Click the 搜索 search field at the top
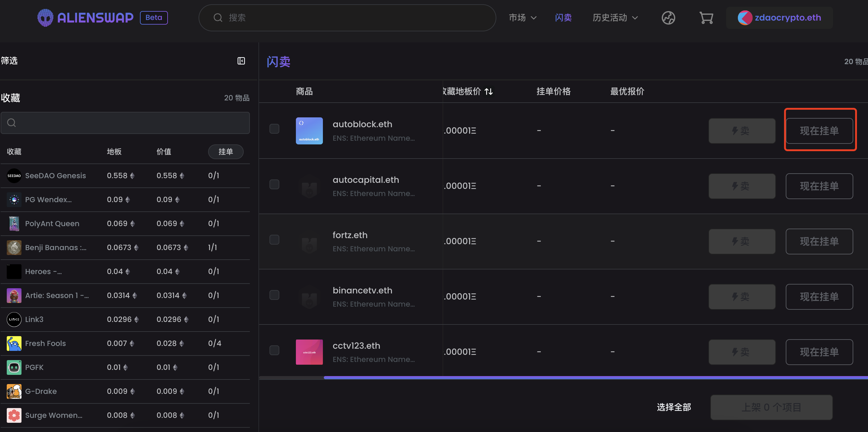This screenshot has width=868, height=432. tap(347, 18)
